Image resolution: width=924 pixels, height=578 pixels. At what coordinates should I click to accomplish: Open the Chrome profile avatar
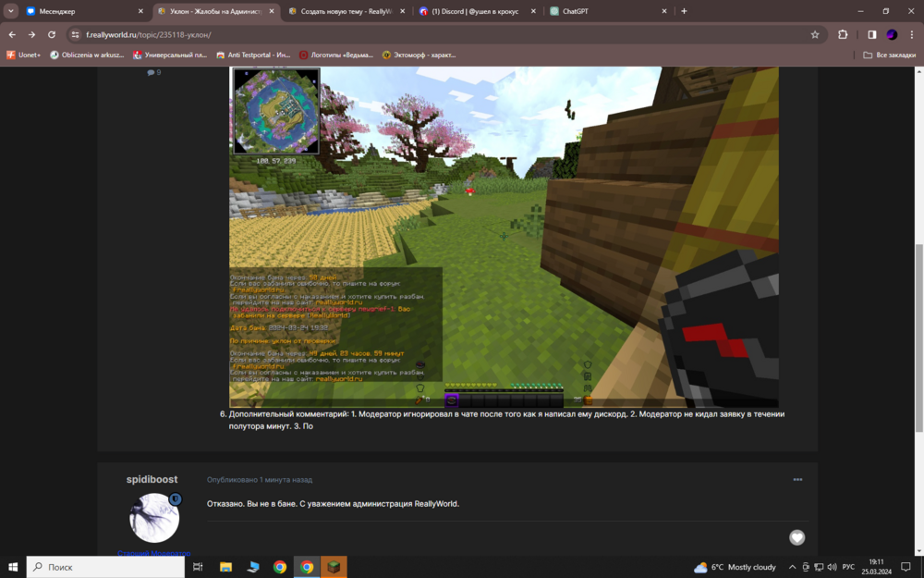coord(892,35)
